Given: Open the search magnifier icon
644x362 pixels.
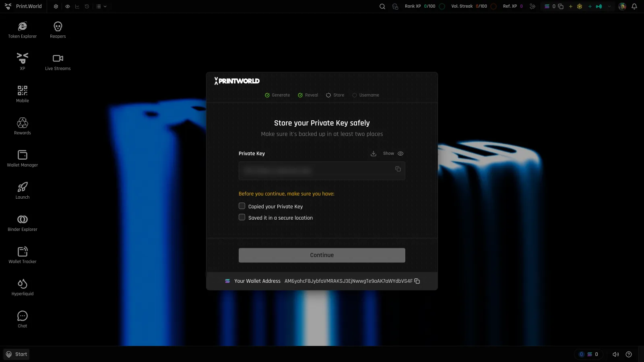Looking at the screenshot, I should tap(382, 6).
